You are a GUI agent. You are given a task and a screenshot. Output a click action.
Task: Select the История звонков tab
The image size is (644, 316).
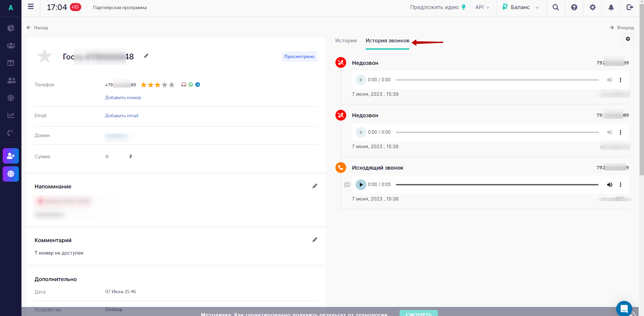tap(387, 41)
